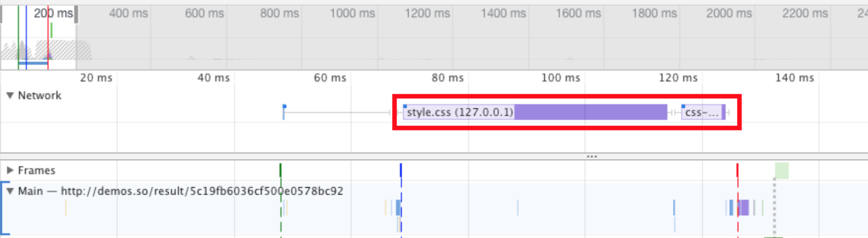Screen dimensions: 868x238
Task: Click the three-dot pane resizer handle
Action: pos(592,157)
